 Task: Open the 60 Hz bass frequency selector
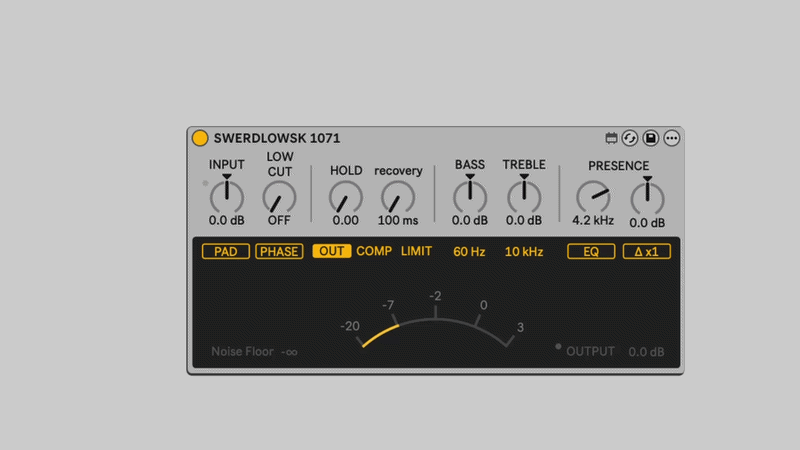pyautogui.click(x=469, y=251)
